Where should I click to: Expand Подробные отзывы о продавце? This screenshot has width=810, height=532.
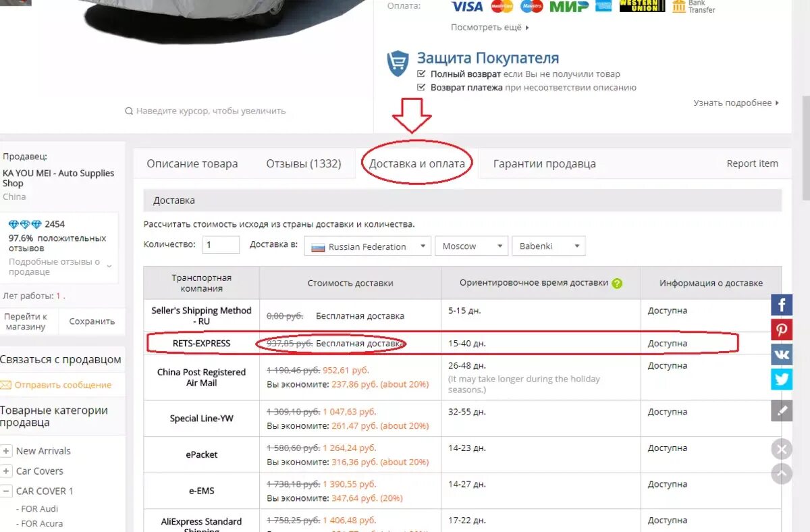point(60,267)
